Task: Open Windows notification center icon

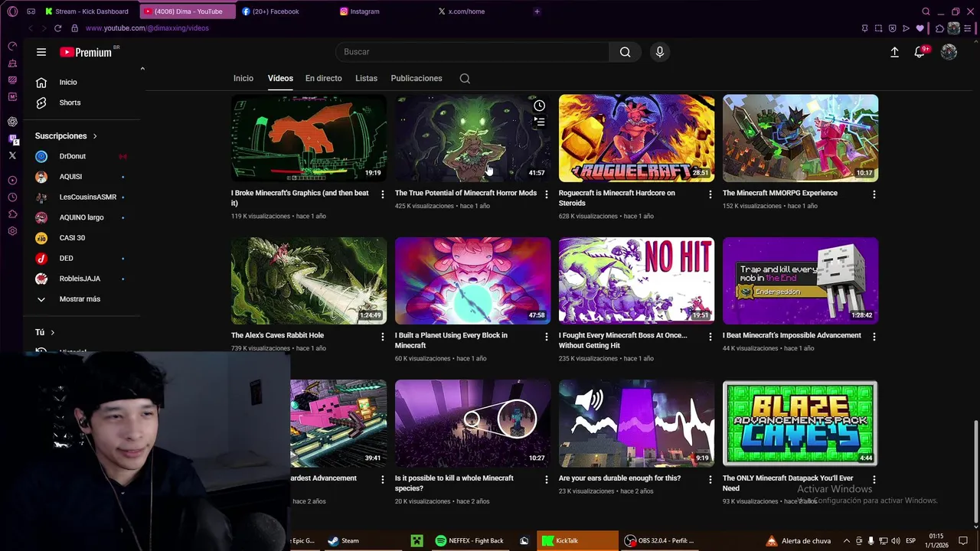Action: point(963,540)
